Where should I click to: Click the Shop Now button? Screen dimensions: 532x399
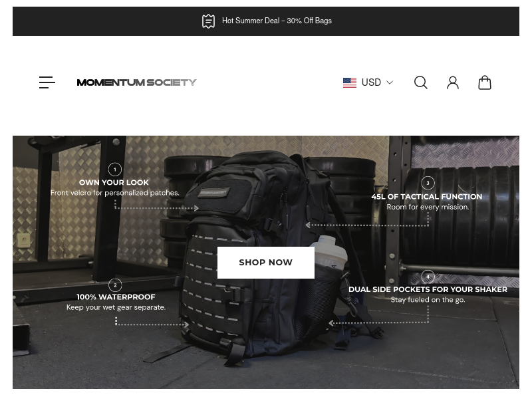point(265,263)
